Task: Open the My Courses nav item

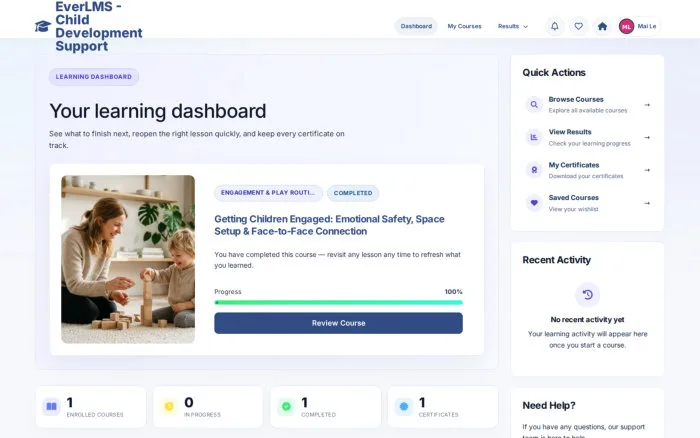Action: [464, 26]
